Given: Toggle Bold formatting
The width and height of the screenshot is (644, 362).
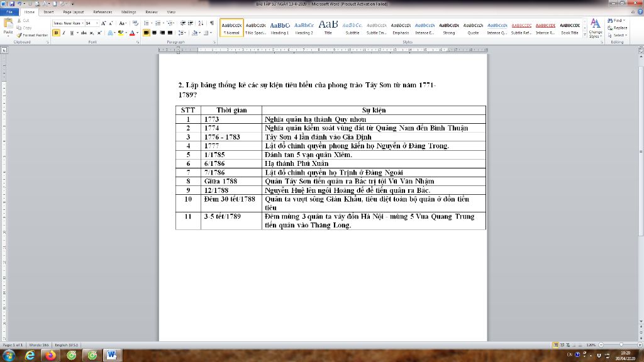Looking at the screenshot, I should pos(56,33).
